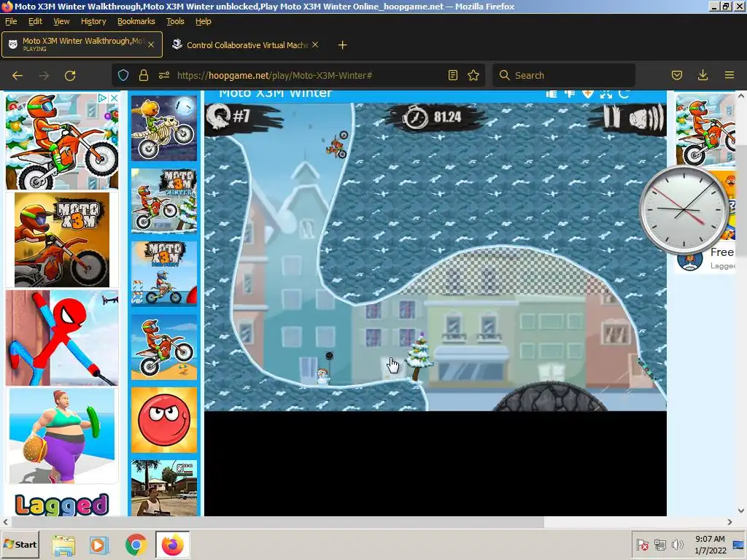Open Pocket save icon

676,75
